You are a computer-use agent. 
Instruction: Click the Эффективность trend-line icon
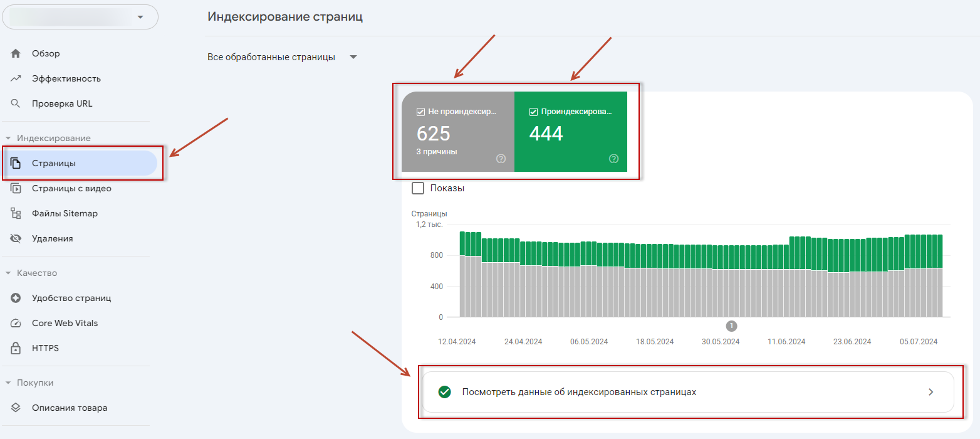pos(16,78)
